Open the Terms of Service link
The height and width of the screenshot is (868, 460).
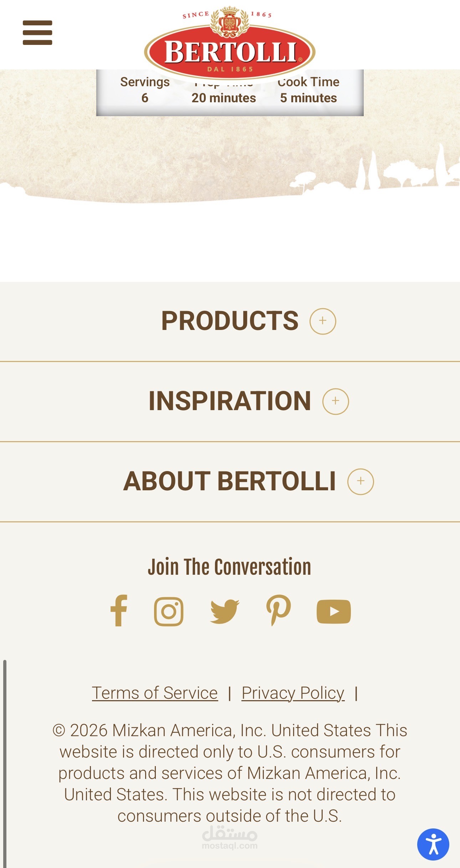[155, 693]
